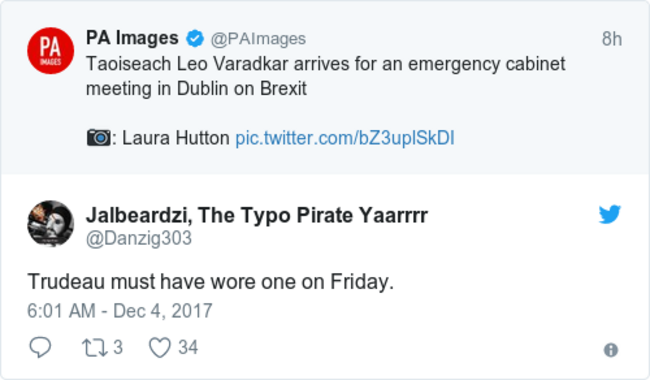The width and height of the screenshot is (650, 380).
Task: Open the Twitter bird logo
Action: click(x=610, y=214)
